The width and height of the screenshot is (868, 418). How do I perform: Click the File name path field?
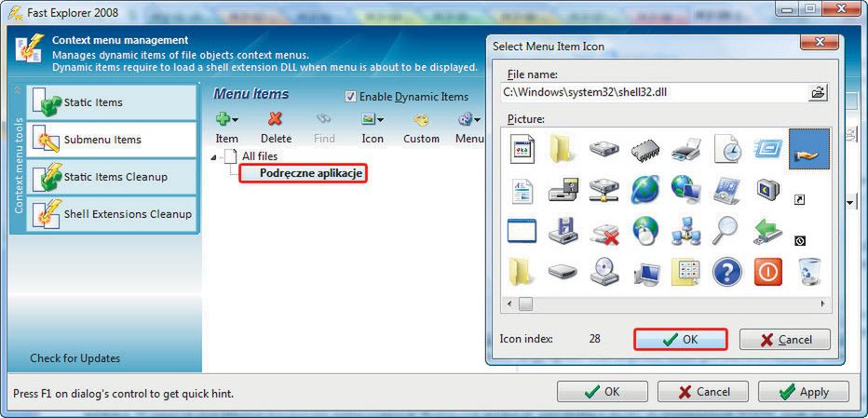(x=654, y=92)
